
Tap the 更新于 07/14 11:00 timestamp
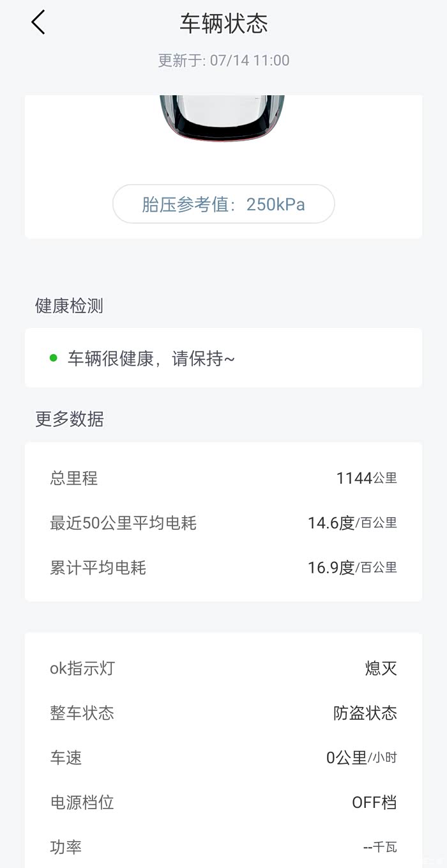tap(223, 61)
